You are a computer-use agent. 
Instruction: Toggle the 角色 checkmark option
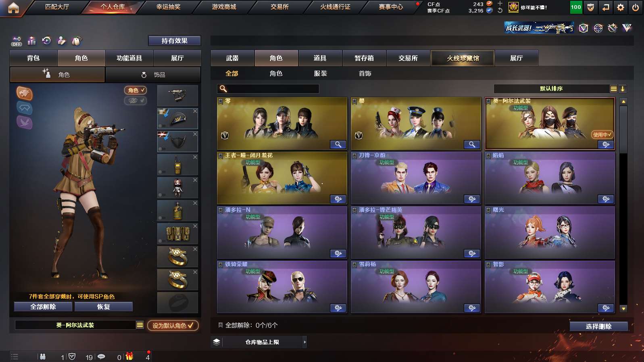tap(135, 90)
